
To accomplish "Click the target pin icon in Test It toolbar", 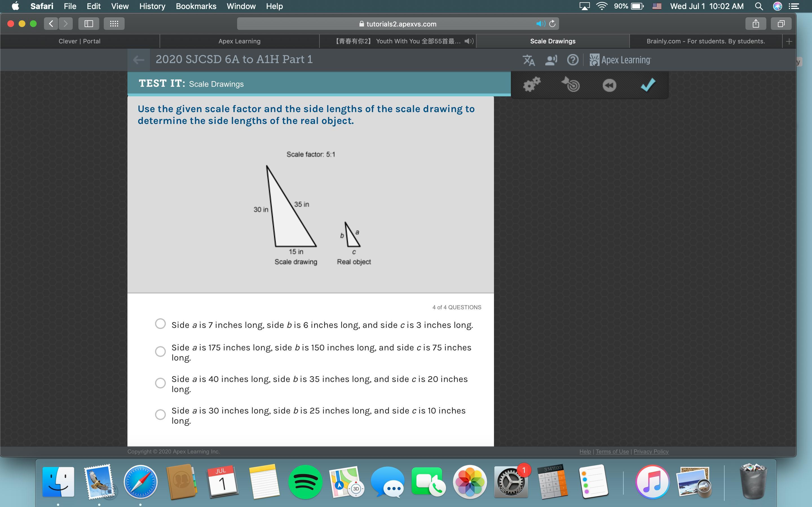I will [571, 84].
